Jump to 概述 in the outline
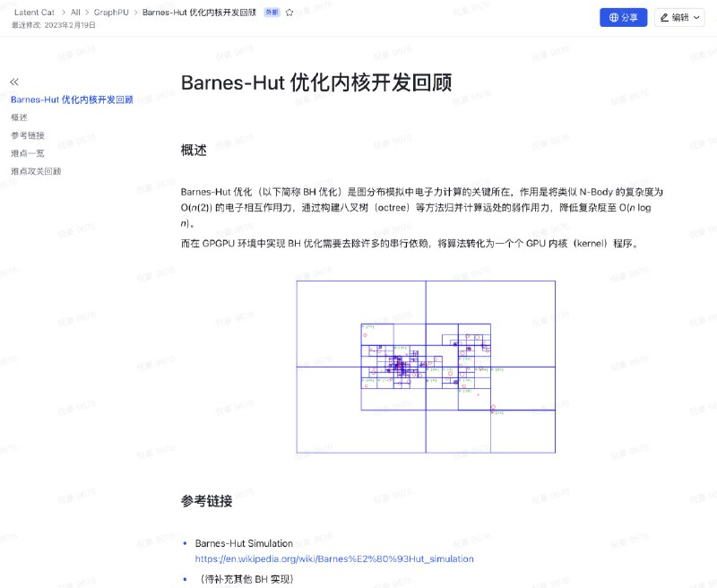 (x=19, y=117)
